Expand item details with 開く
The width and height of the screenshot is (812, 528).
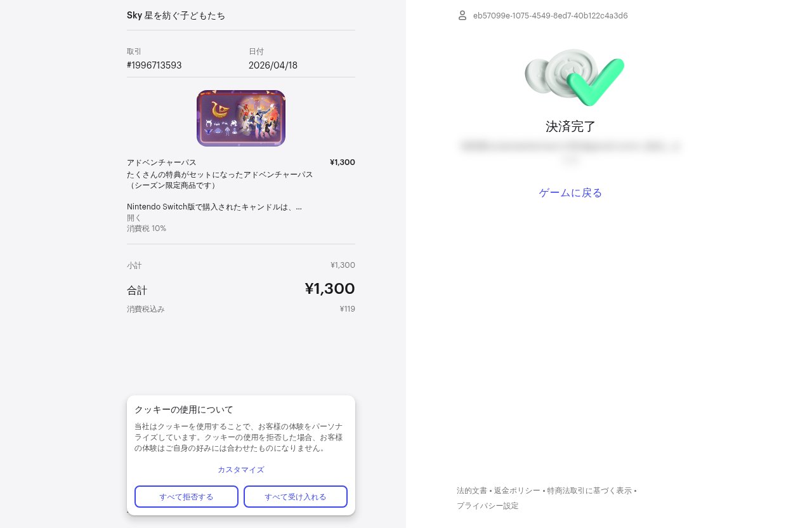point(134,218)
